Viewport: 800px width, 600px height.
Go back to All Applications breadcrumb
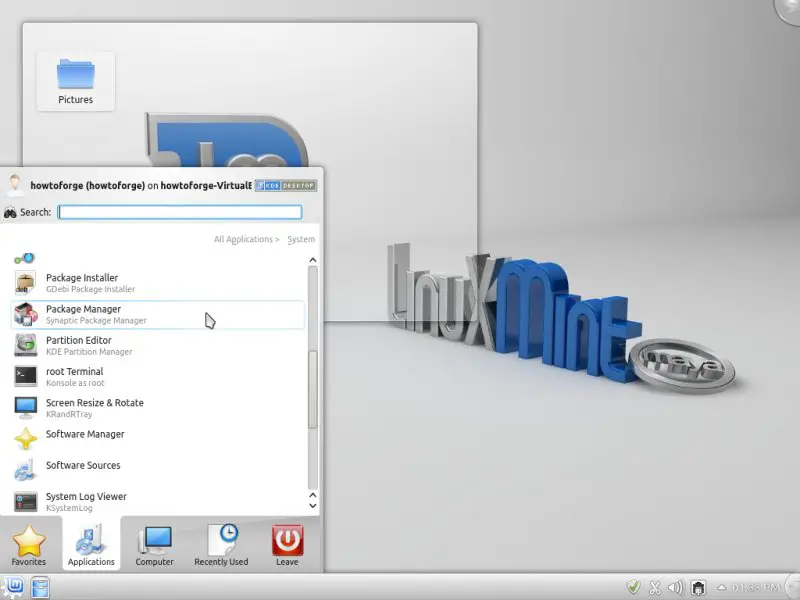[246, 239]
